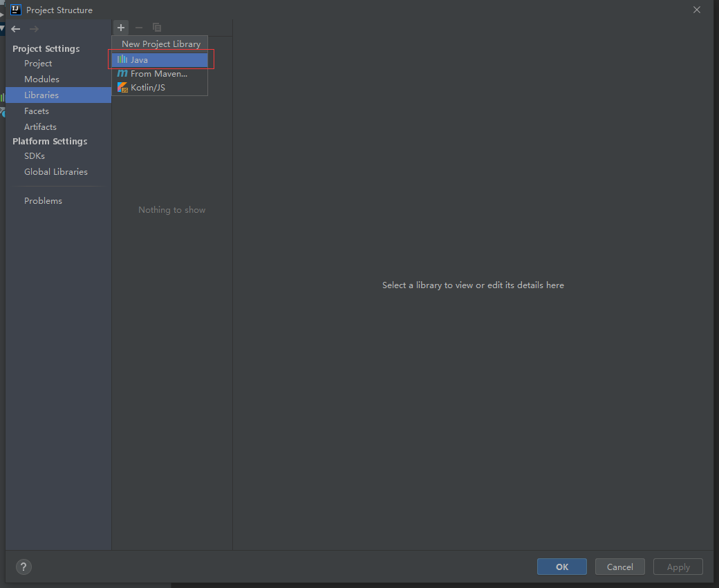The height and width of the screenshot is (588, 719).
Task: Click the New Project Library popup title
Action: pyautogui.click(x=161, y=44)
